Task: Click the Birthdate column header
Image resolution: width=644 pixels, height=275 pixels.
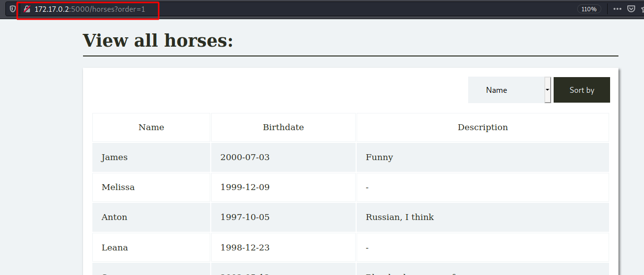Action: click(283, 127)
